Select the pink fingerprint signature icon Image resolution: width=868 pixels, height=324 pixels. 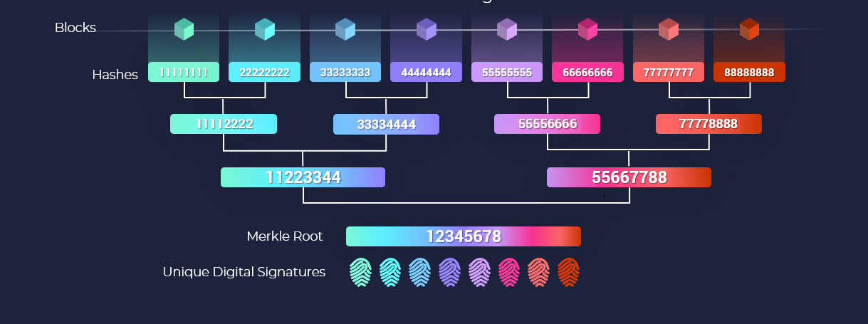point(509,272)
